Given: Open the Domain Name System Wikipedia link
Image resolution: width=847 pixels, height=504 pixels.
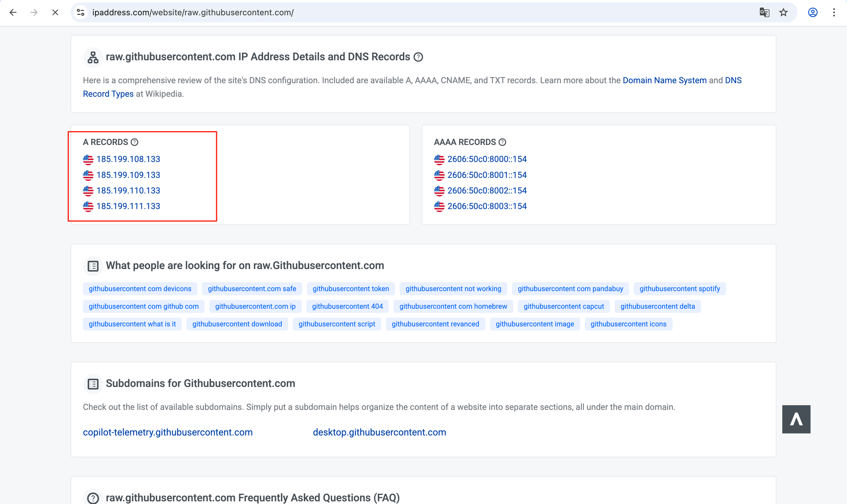Looking at the screenshot, I should coord(664,81).
